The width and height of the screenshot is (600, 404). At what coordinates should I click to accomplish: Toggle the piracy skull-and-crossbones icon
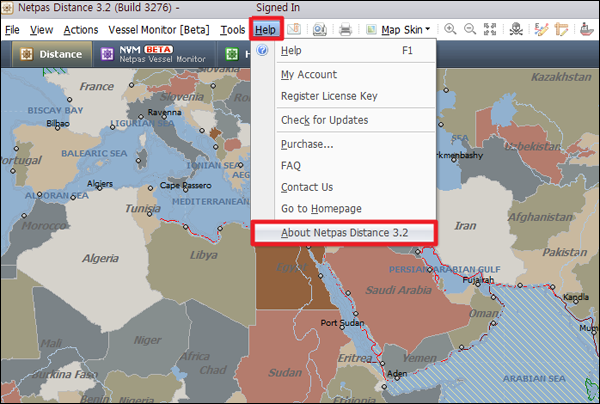pyautogui.click(x=516, y=29)
